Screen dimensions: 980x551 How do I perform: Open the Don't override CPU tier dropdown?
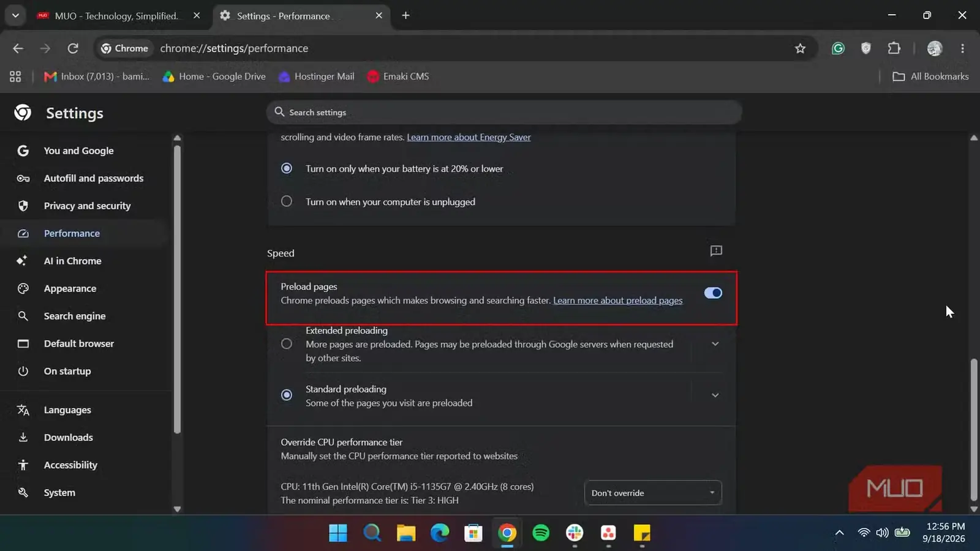coord(653,493)
